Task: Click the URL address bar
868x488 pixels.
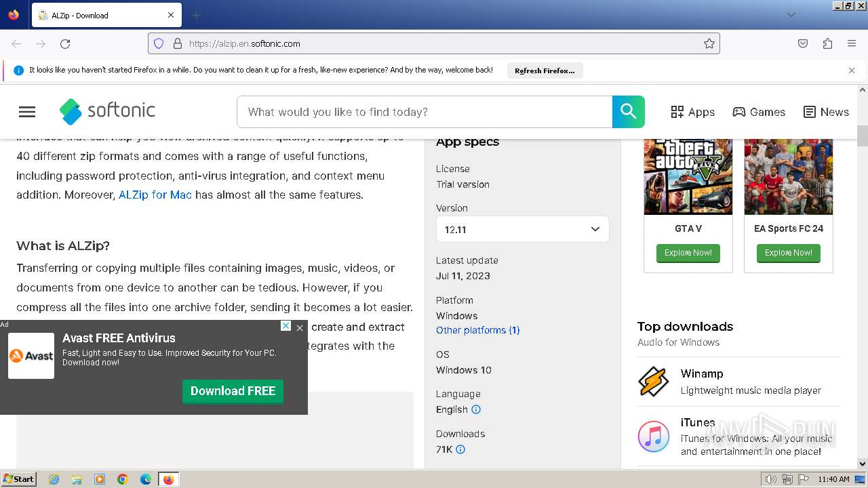Action: pos(434,43)
